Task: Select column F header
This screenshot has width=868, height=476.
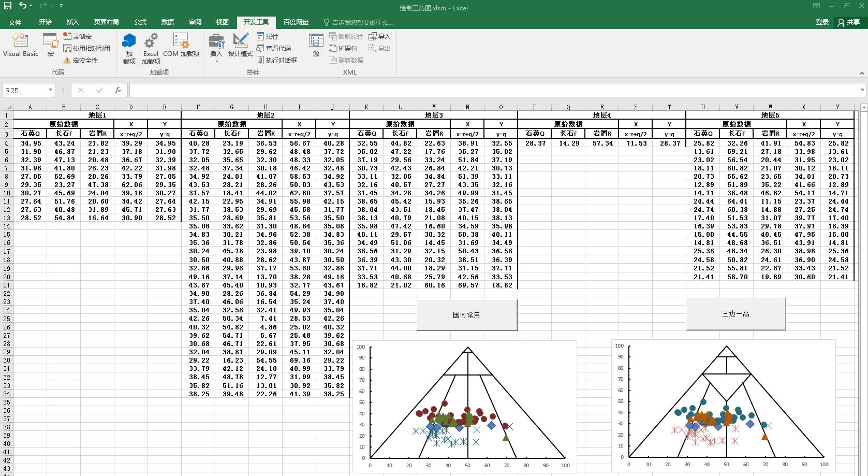Action: coord(198,107)
